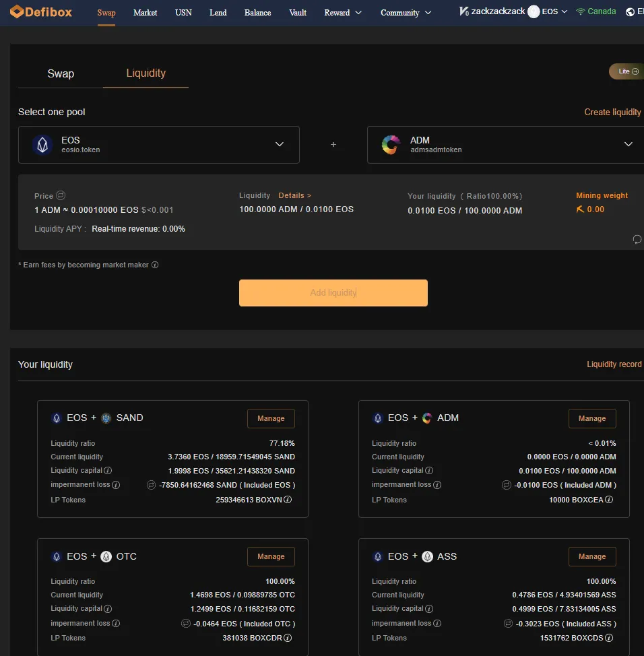Open the Liquidity record link
Image resolution: width=644 pixels, height=656 pixels.
point(614,364)
